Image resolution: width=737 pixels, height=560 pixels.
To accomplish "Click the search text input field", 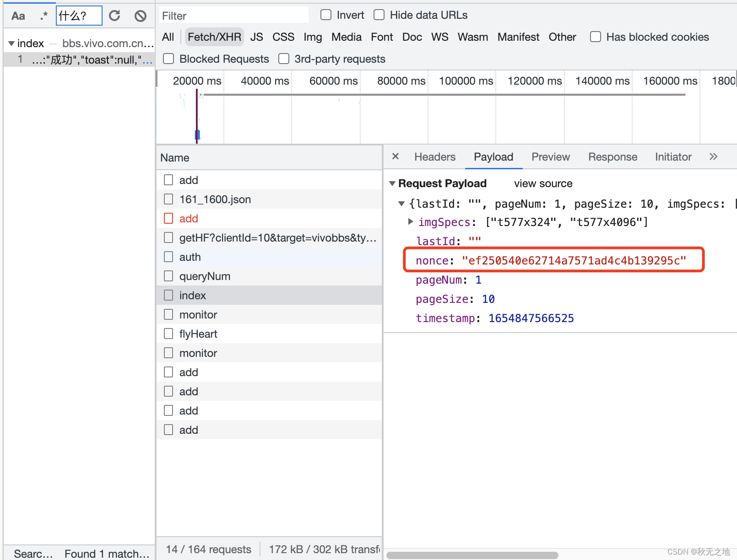I will click(79, 16).
